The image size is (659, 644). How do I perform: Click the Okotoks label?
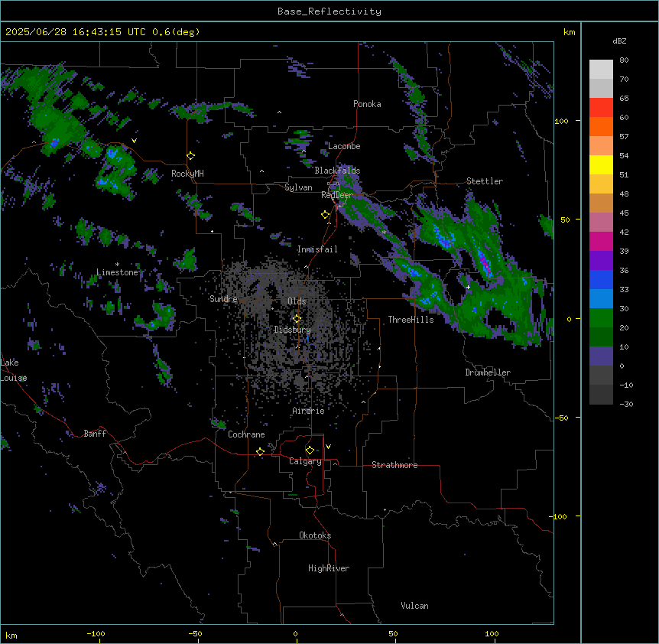coord(315,535)
